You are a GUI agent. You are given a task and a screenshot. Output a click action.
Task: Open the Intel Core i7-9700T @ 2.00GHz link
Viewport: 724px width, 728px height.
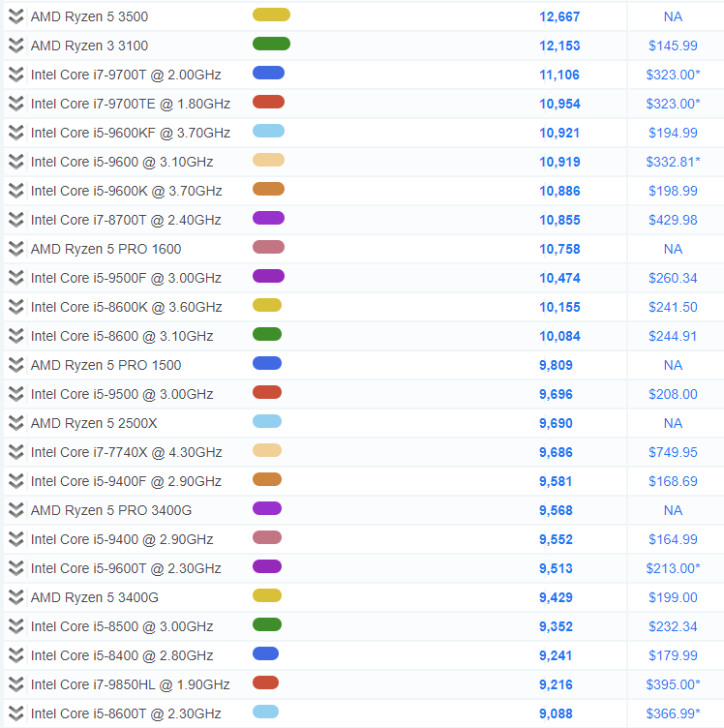point(126,75)
